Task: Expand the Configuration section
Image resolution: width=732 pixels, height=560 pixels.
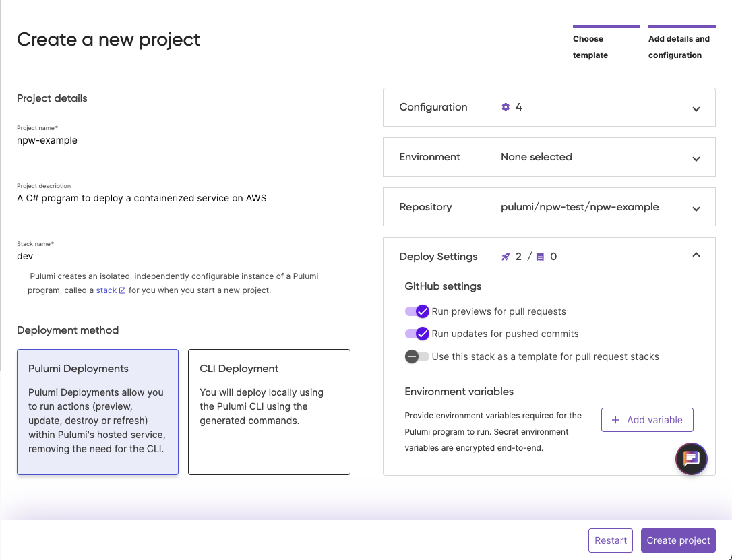Action: [x=696, y=109]
